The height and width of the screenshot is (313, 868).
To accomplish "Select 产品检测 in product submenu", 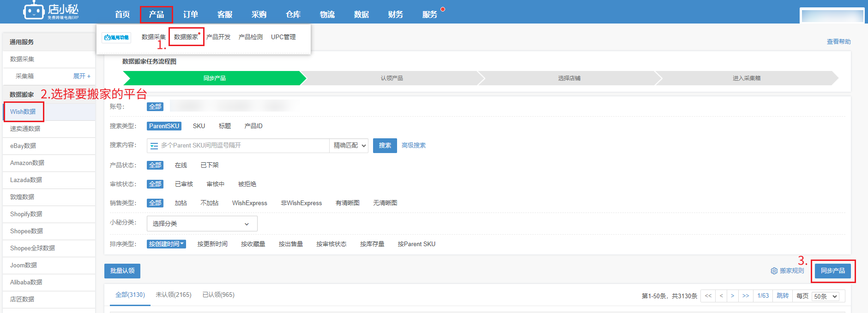I will (x=251, y=37).
